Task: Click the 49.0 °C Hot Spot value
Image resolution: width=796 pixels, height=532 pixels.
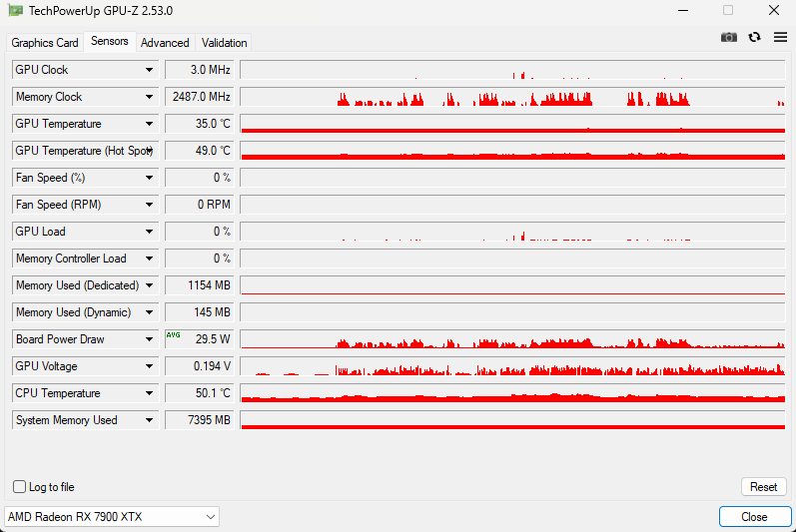Action: 200,151
